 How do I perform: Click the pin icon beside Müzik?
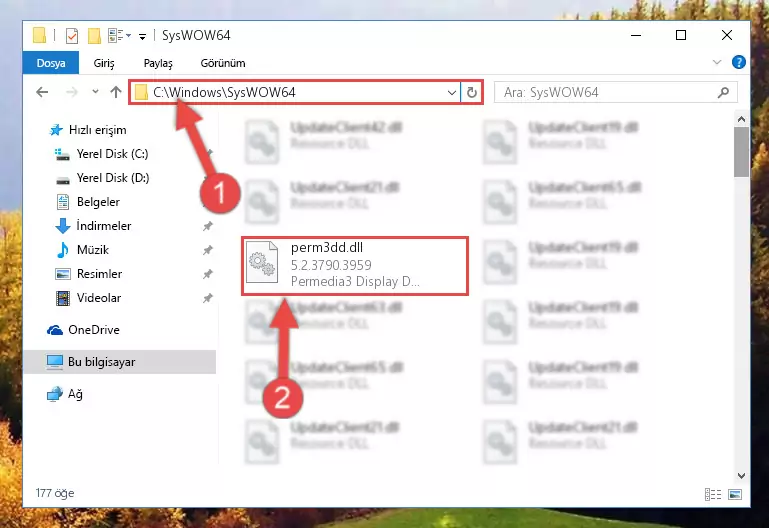tap(208, 250)
